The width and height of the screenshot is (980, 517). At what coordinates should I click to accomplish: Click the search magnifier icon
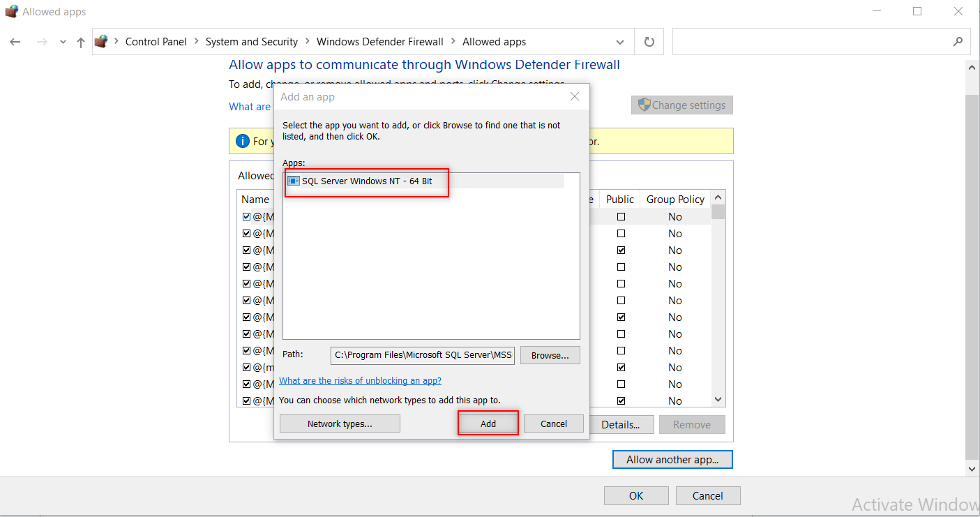pyautogui.click(x=958, y=42)
